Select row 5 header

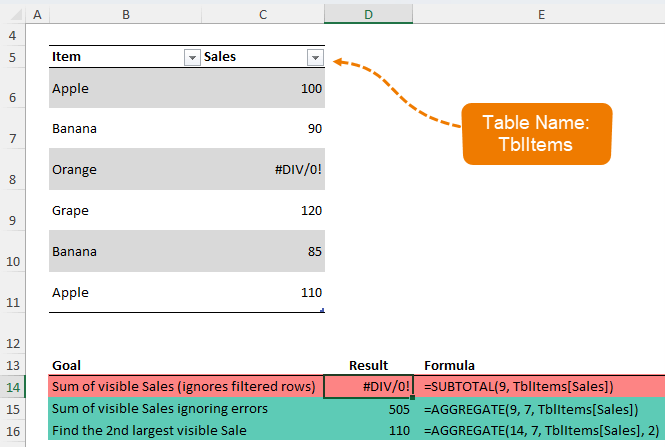(x=12, y=57)
